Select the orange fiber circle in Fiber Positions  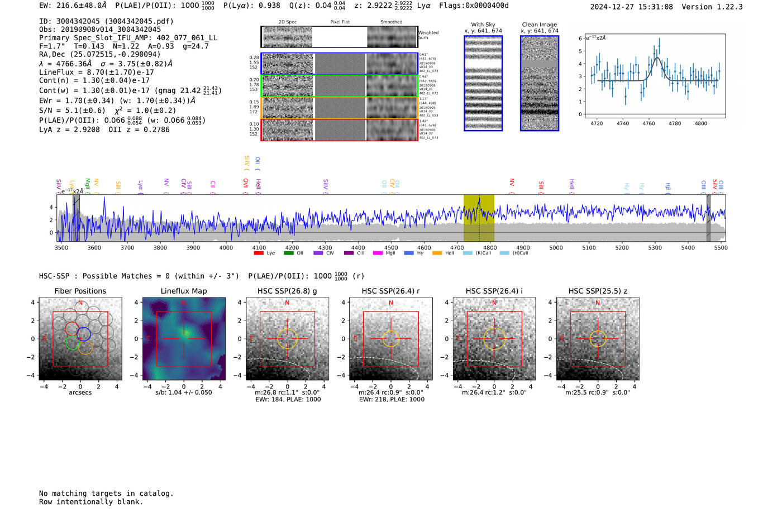click(85, 347)
